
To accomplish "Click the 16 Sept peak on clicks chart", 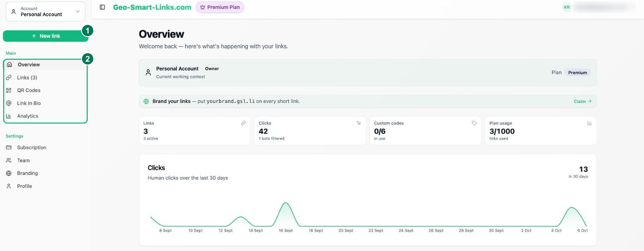I will click(285, 203).
